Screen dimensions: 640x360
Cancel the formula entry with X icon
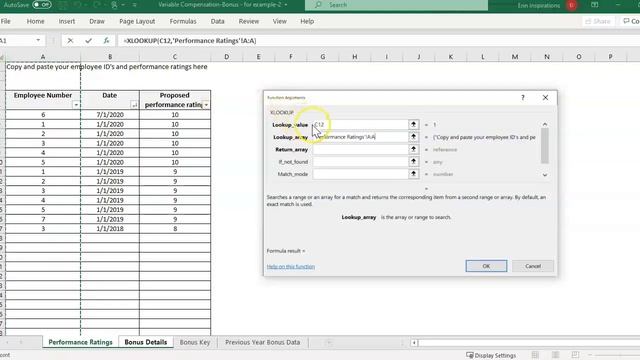70,40
